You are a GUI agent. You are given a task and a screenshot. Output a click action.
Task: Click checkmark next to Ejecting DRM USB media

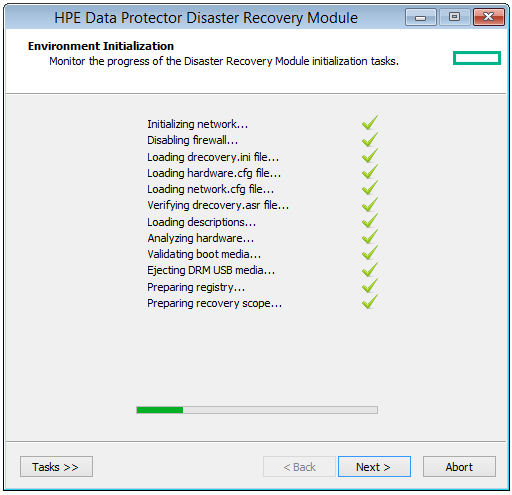tap(370, 269)
